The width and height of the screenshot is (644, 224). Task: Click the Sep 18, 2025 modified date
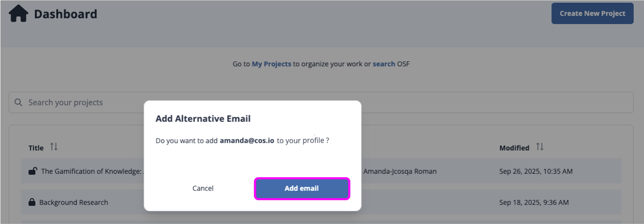(x=534, y=202)
